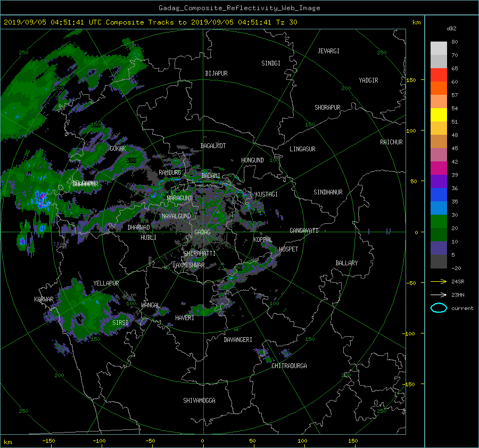Click the SINDHANUR city label
This screenshot has width=479, height=448.
(328, 192)
